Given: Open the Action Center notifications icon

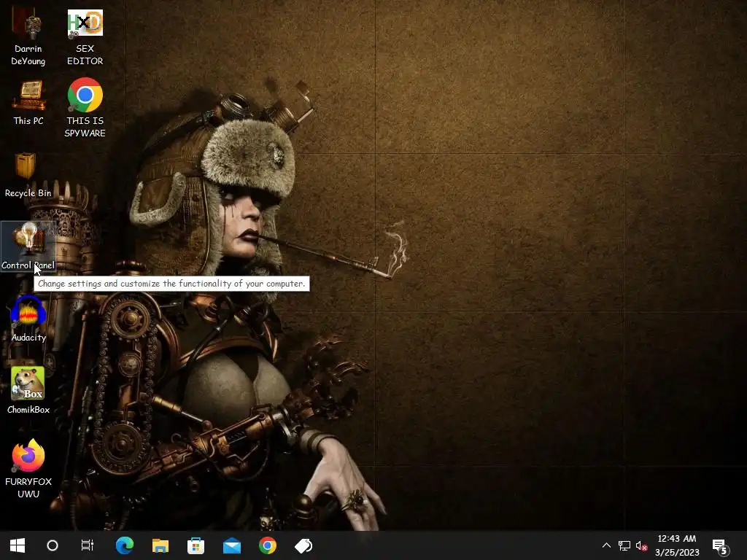Looking at the screenshot, I should click(x=720, y=546).
